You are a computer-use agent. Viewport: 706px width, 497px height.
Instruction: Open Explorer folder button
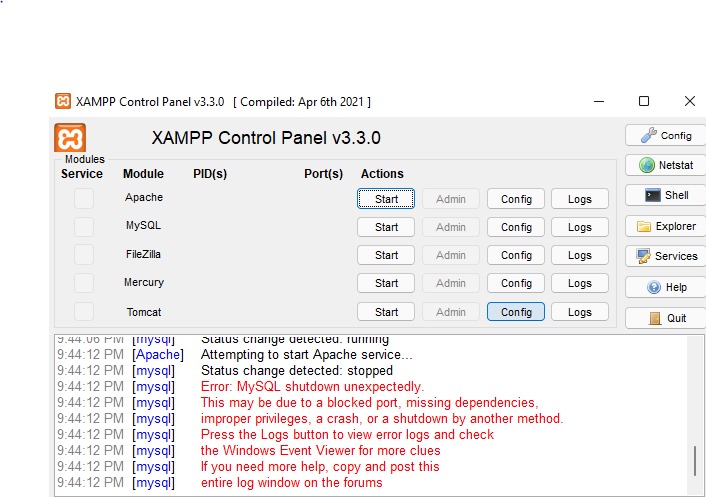665,226
